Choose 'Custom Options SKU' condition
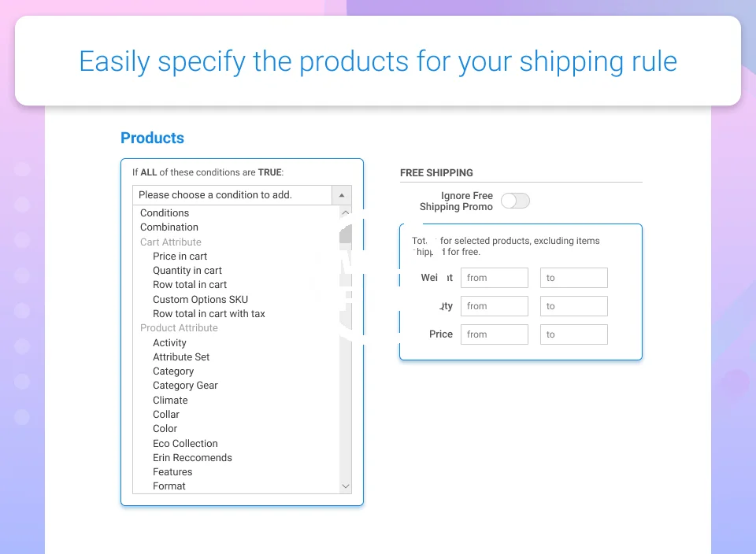Image resolution: width=756 pixels, height=554 pixels. [200, 300]
